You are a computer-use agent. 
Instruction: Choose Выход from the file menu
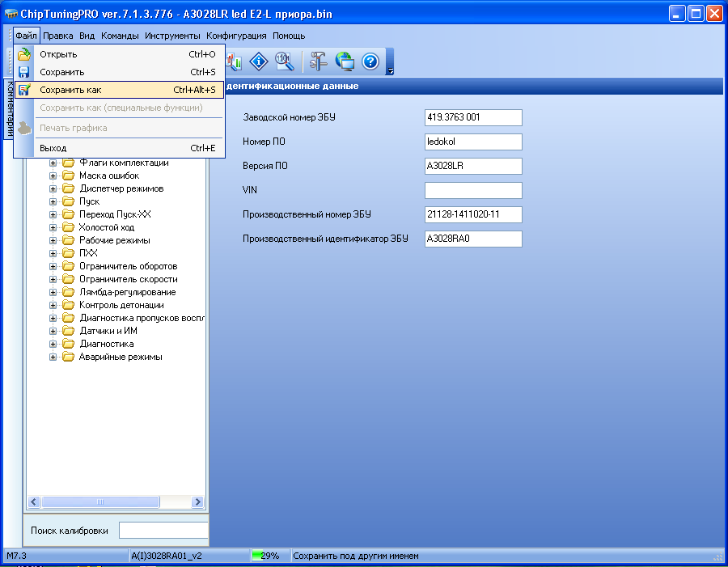coord(120,148)
